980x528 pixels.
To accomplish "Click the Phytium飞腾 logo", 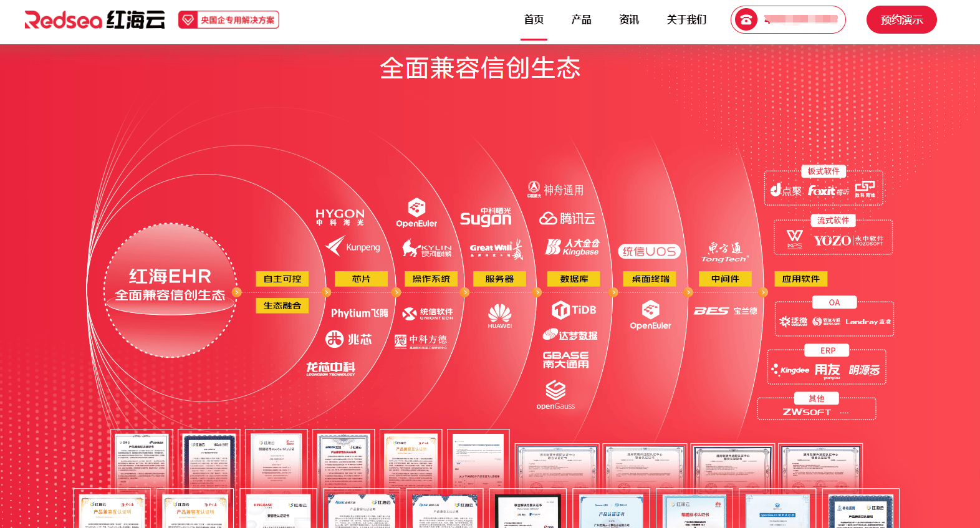I will coord(359,313).
